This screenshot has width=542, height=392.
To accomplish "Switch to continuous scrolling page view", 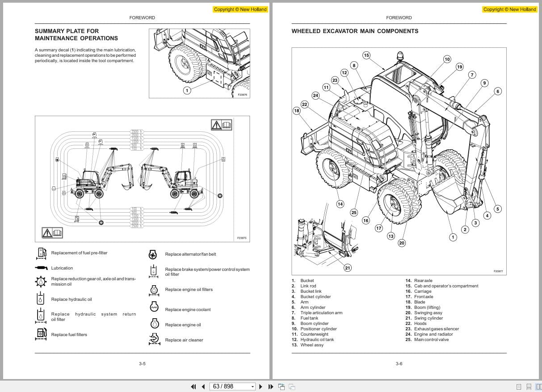I will click(529, 387).
